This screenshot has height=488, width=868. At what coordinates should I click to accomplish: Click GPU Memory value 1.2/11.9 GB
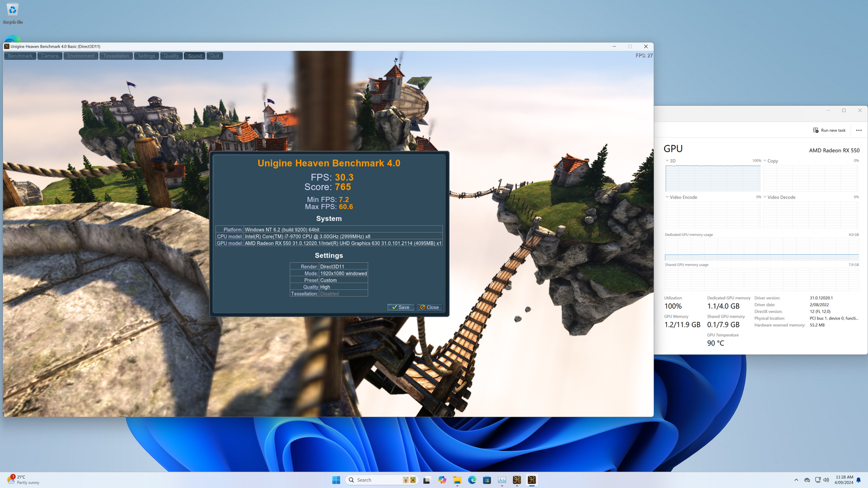click(682, 325)
